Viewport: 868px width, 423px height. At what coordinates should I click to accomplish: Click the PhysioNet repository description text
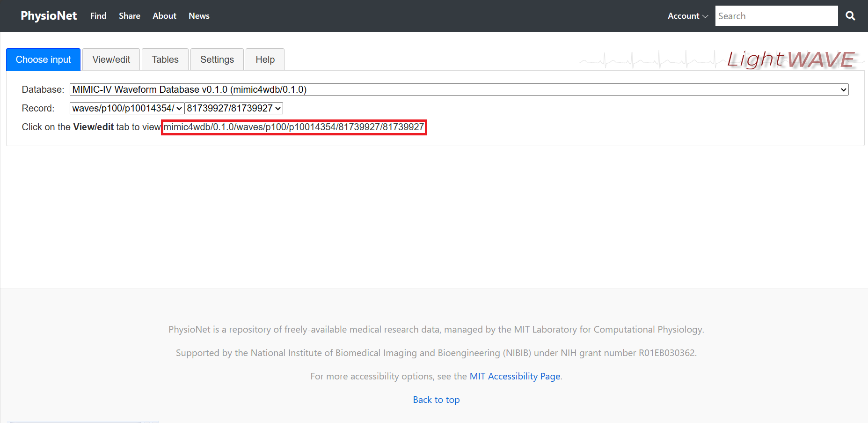click(436, 329)
